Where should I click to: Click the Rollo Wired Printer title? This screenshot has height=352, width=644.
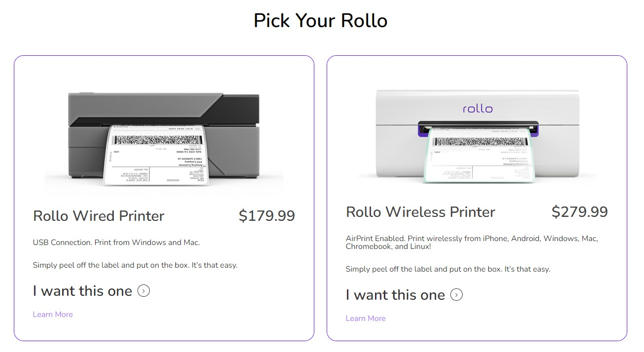point(99,216)
